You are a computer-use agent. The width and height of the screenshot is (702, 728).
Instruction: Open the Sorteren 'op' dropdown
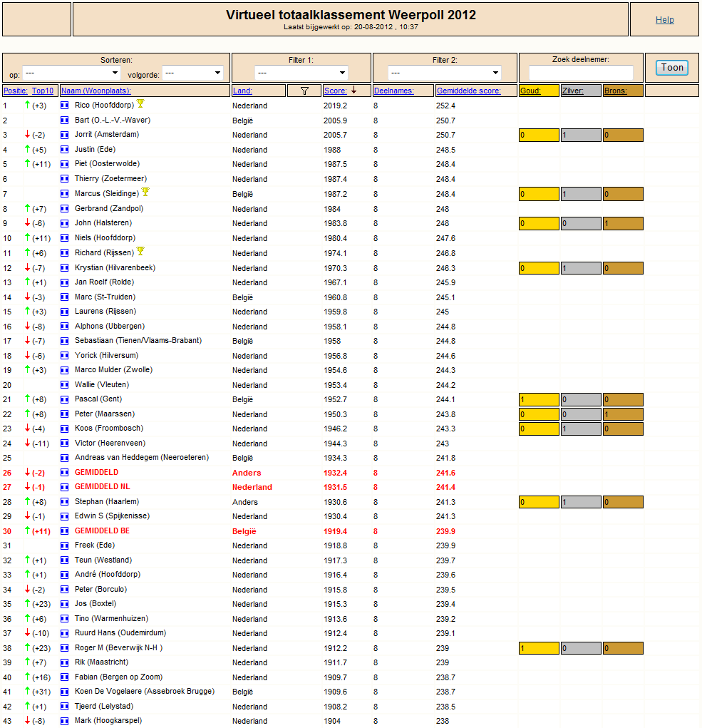[x=71, y=73]
